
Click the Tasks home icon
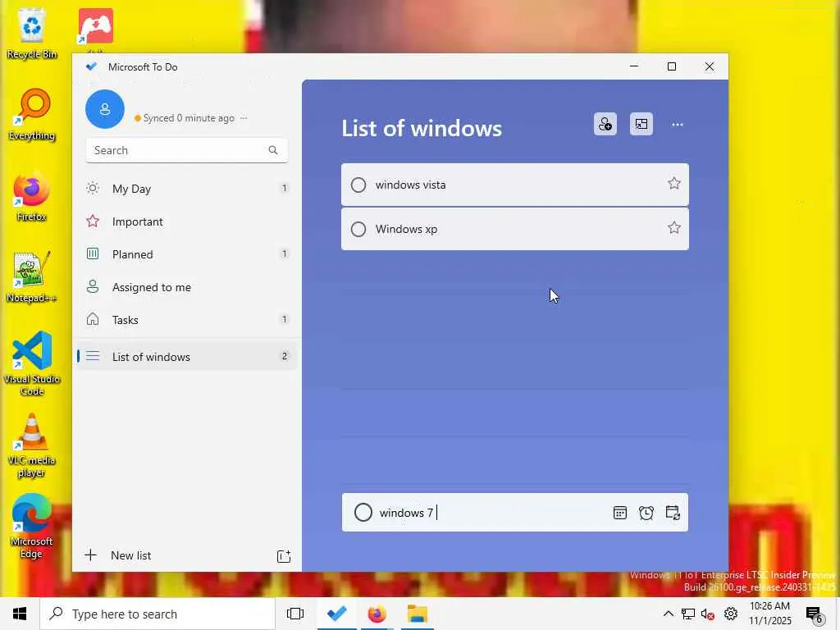93,319
